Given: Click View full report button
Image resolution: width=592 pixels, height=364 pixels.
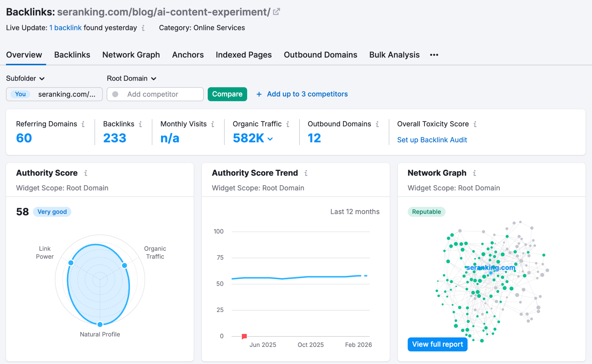Looking at the screenshot, I should point(437,344).
